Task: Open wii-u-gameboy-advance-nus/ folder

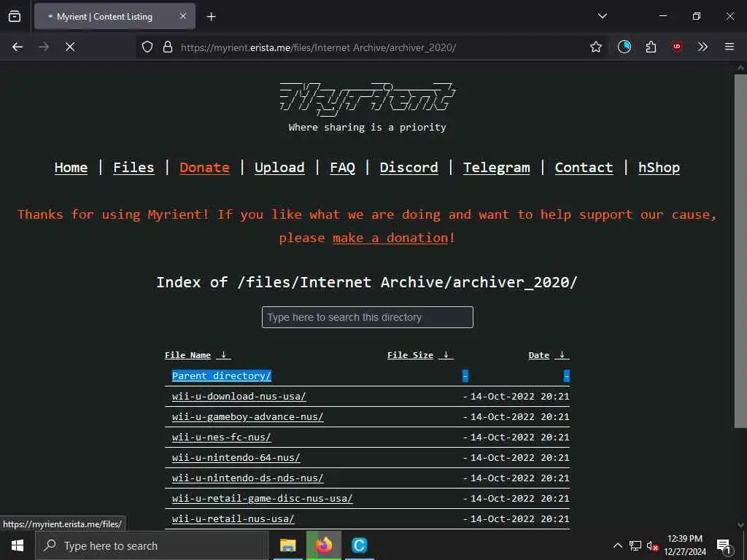Action: [x=248, y=416]
